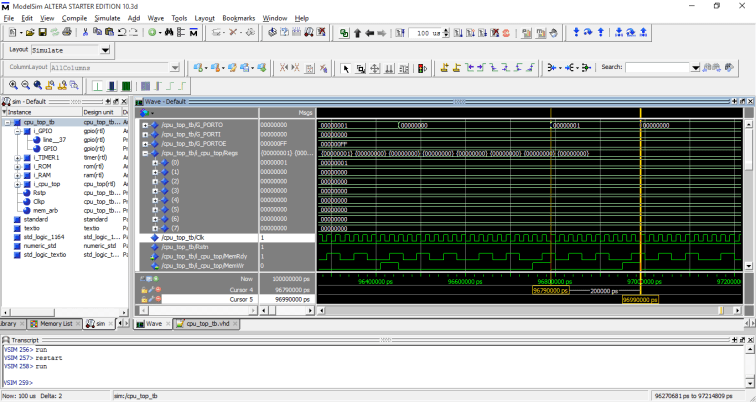Click the Zoom Out magnifier icon
This screenshot has width=756, height=402.
[26, 85]
